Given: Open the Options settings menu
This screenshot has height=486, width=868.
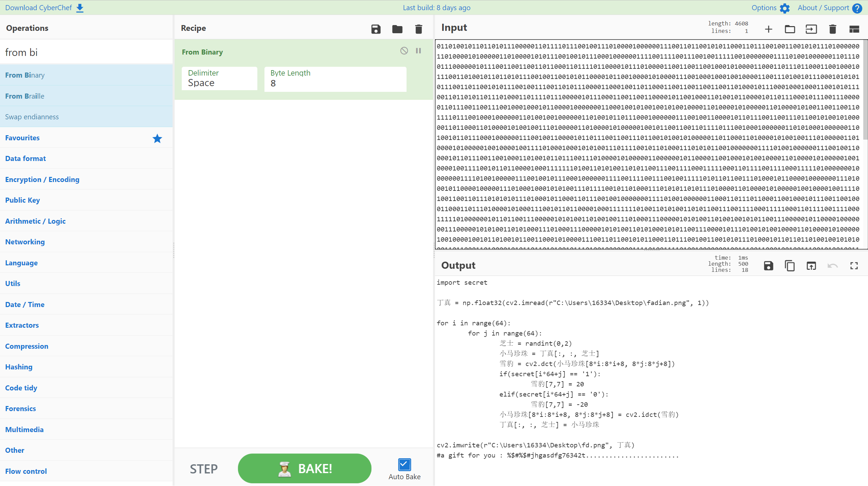Looking at the screenshot, I should 770,8.
